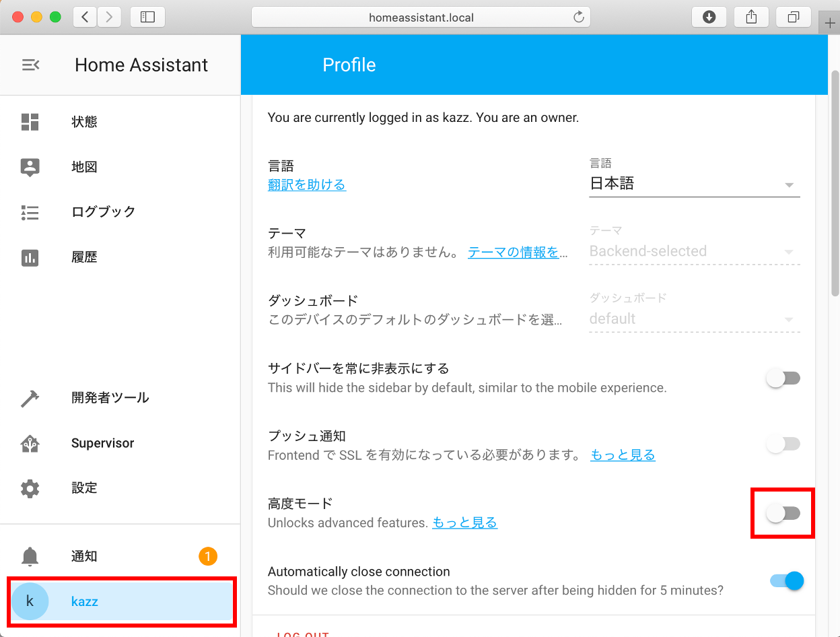The width and height of the screenshot is (840, 637).
Task: Open the 状態 dashboard icon
Action: coord(30,122)
